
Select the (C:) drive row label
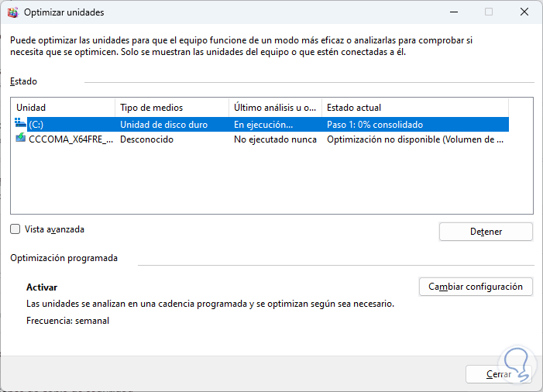[x=37, y=124]
